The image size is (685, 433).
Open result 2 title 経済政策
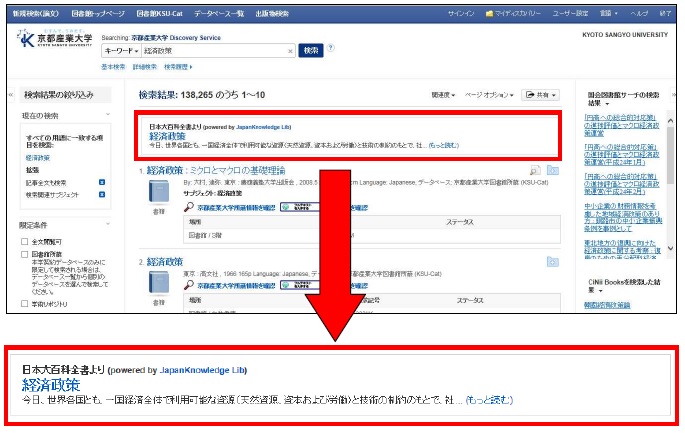165,262
